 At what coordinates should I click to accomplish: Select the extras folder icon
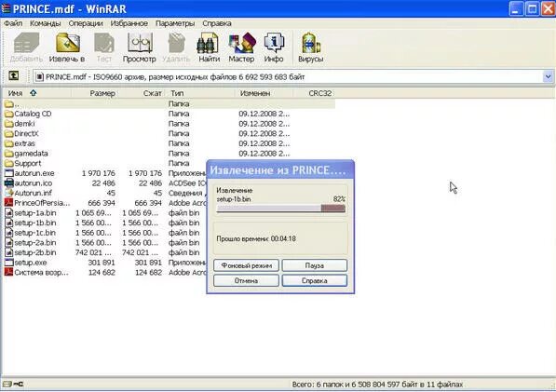pos(9,143)
